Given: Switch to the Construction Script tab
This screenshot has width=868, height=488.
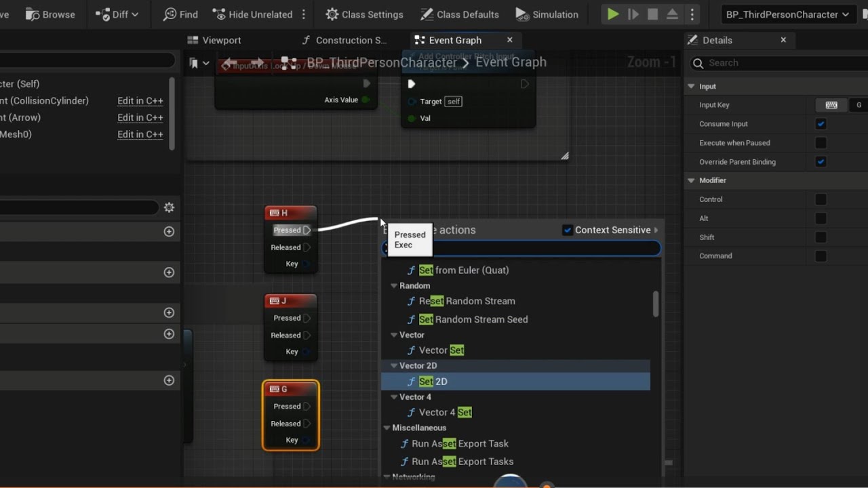Looking at the screenshot, I should click(344, 40).
